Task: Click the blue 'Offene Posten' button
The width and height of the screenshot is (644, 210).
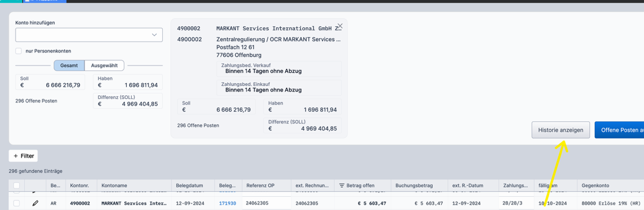Action: (x=619, y=130)
